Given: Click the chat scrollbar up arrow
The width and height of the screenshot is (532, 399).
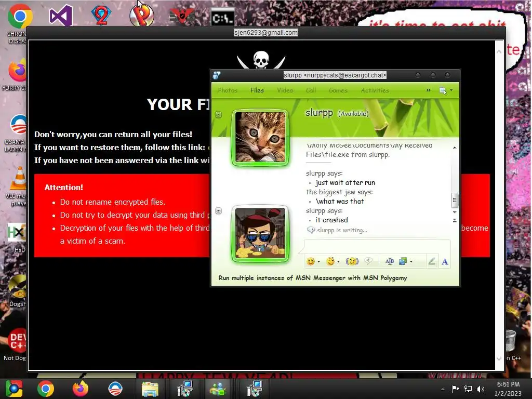Looking at the screenshot, I should click(455, 148).
